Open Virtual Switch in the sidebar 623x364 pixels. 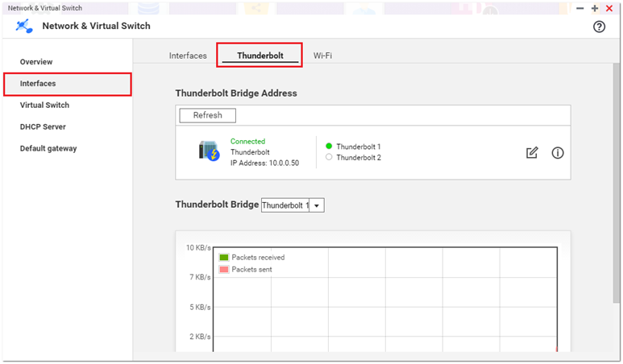tap(44, 105)
